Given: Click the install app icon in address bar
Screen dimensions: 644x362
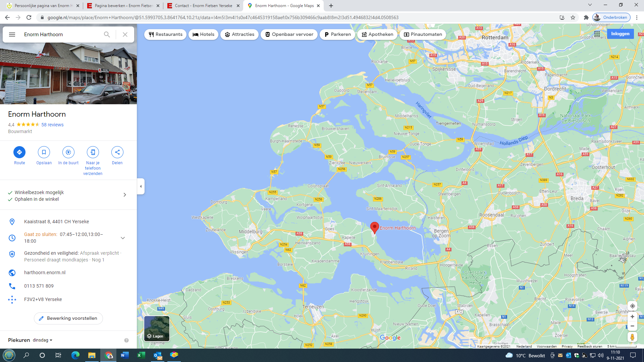Looking at the screenshot, I should point(562,17).
